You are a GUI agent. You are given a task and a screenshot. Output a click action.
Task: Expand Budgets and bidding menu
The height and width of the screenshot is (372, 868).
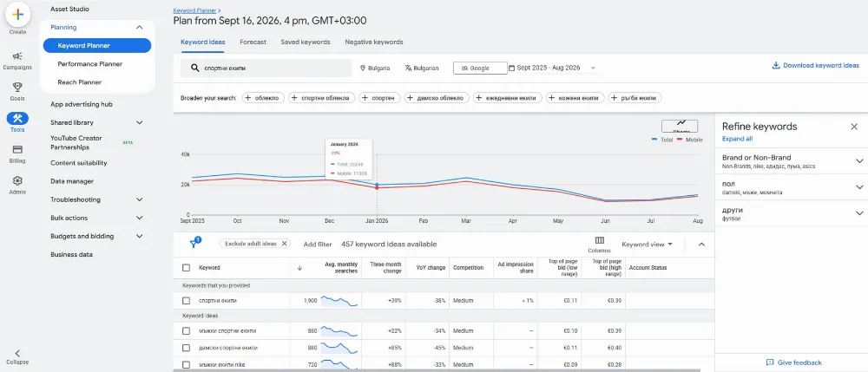pos(139,236)
